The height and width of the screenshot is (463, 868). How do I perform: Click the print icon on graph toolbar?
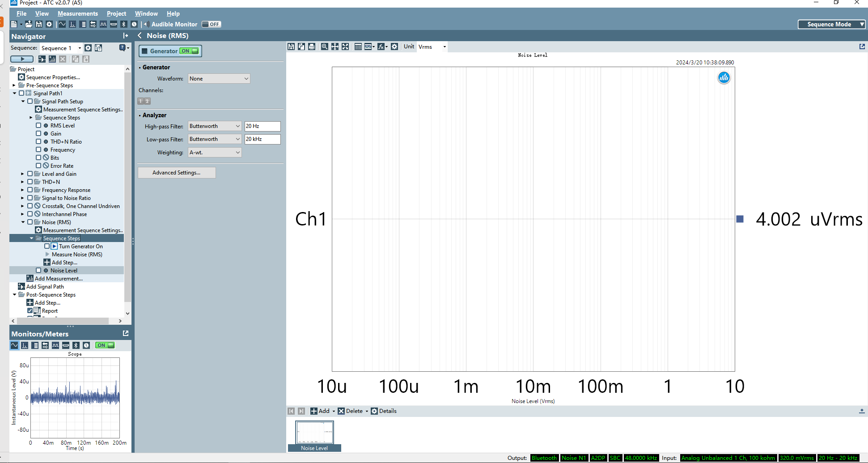(312, 47)
